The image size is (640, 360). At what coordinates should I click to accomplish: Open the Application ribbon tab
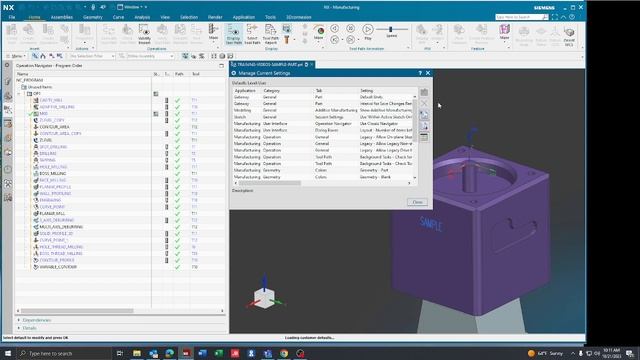[x=244, y=17]
